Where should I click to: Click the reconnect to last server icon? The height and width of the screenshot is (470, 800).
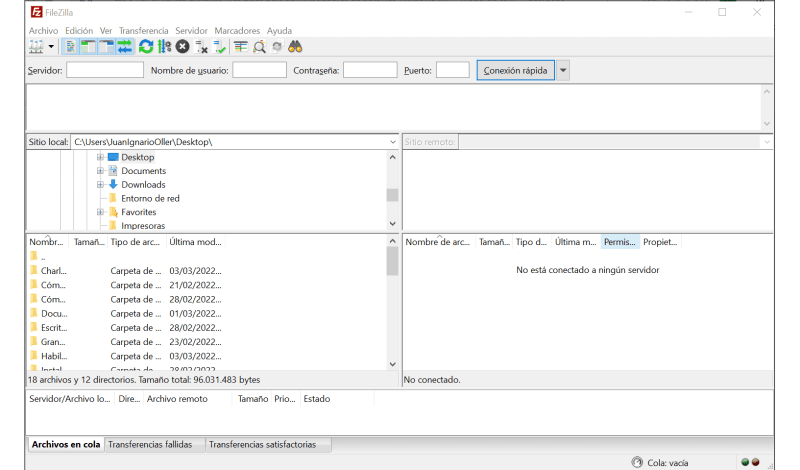(x=219, y=47)
